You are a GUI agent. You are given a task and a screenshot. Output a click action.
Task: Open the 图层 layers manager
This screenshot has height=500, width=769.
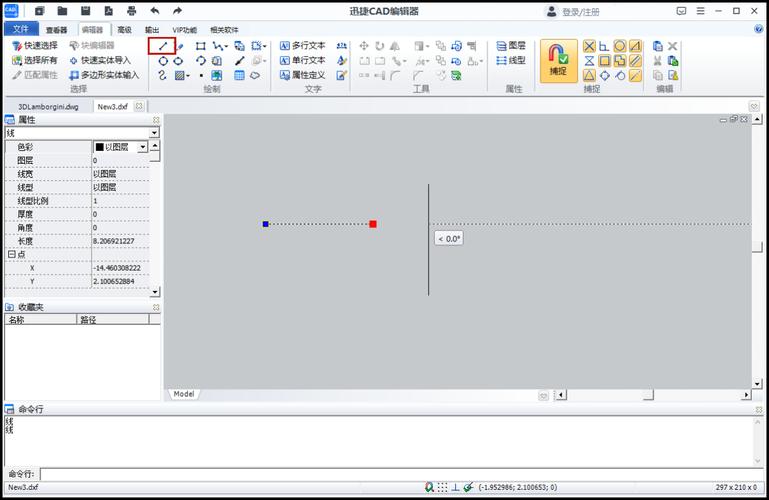(x=511, y=46)
